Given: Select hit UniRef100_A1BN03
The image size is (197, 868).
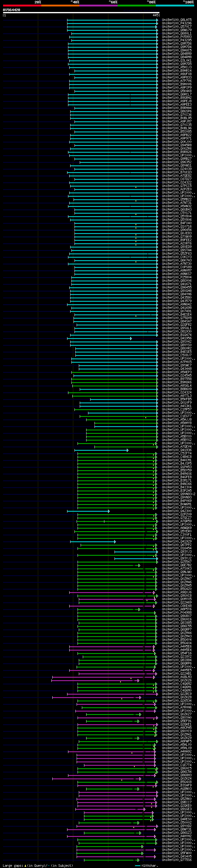Looking at the screenshot, I should 177,789.
